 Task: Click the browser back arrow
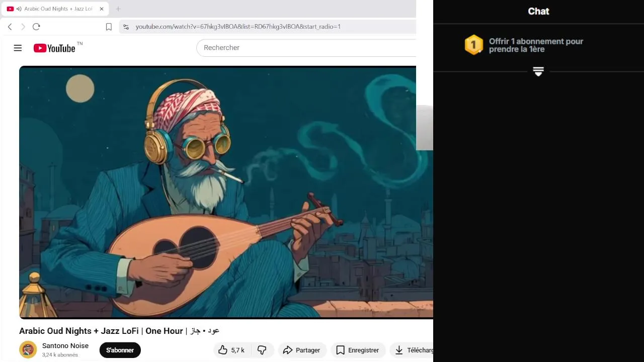coord(10,27)
